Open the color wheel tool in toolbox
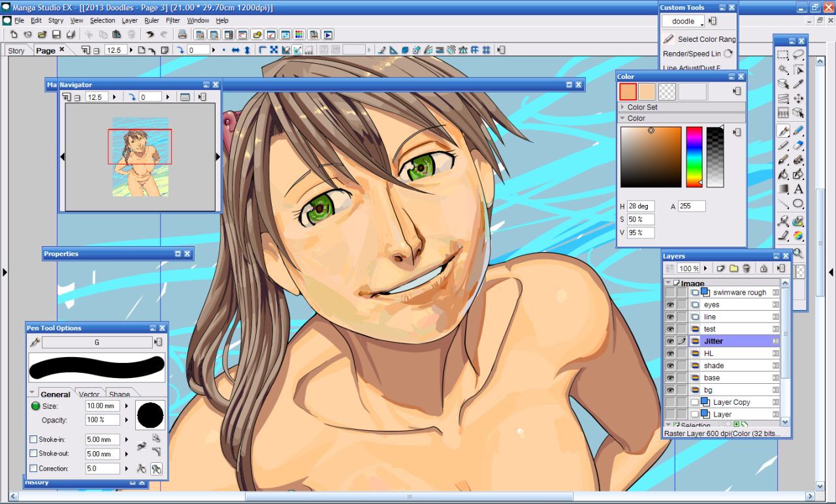The image size is (836, 504). (798, 236)
